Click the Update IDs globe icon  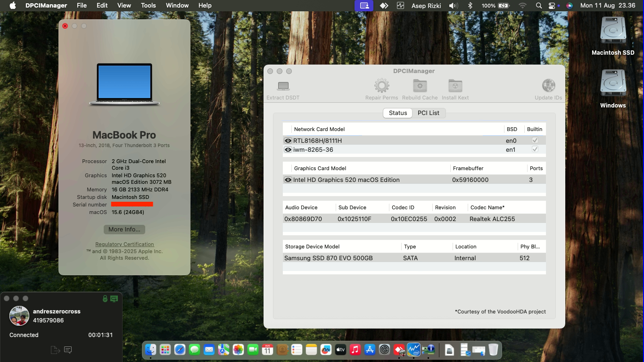[548, 86]
